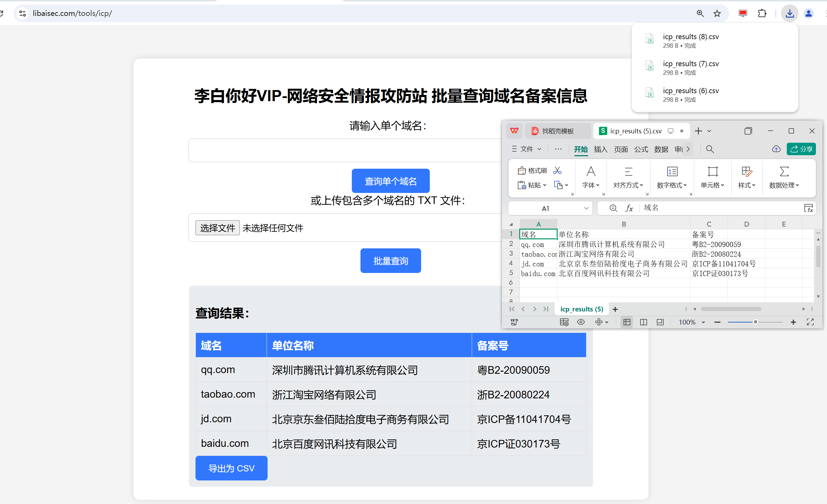Switch to the 公式 ribbon tab

coord(641,149)
